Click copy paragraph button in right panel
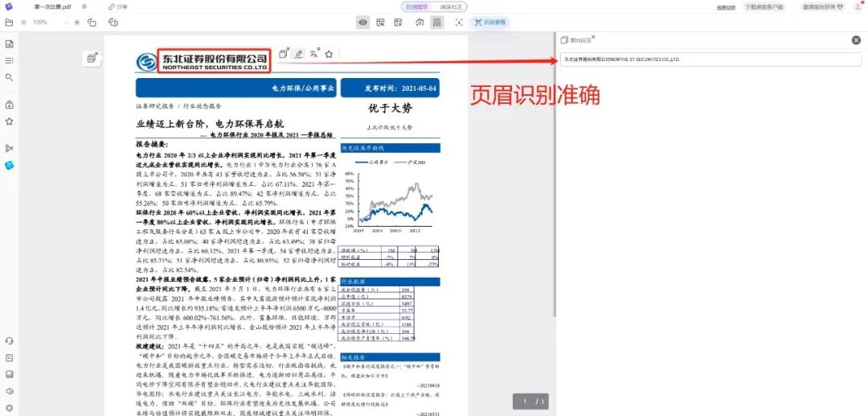Screen dimensions: 868x416 click(576, 40)
